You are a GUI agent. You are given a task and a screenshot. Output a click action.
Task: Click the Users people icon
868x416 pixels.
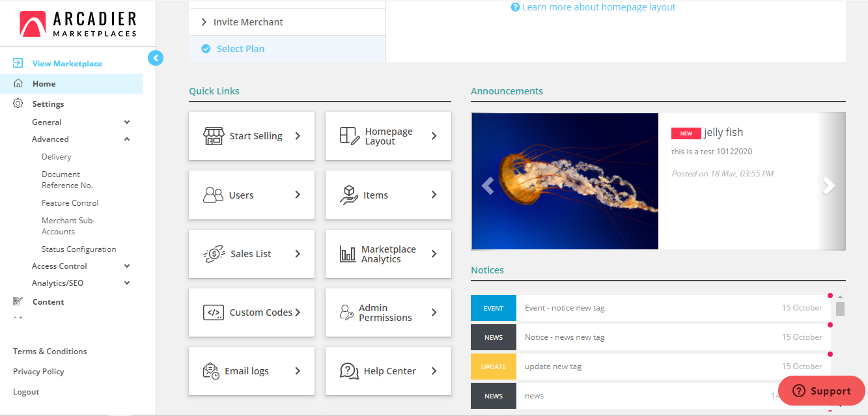tap(214, 195)
